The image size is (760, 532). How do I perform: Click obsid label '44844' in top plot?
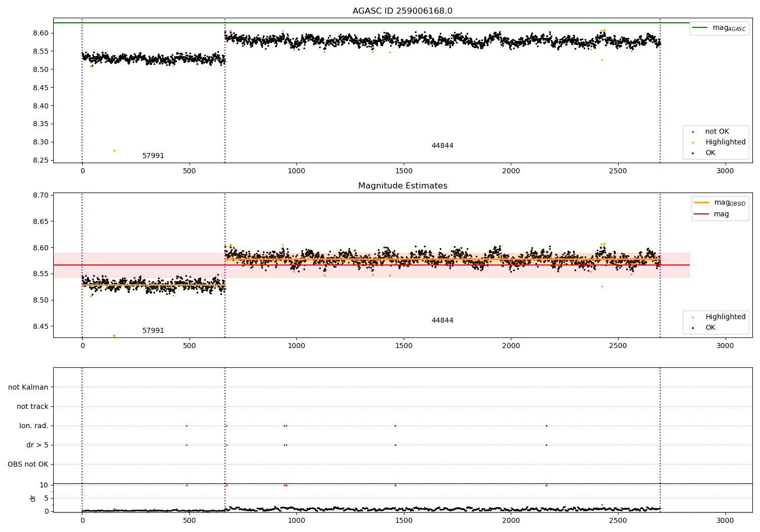(442, 146)
